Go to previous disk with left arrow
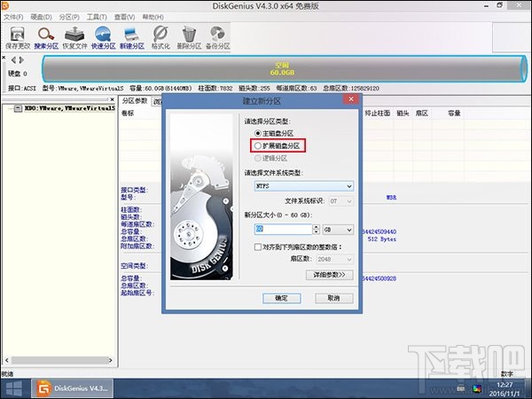Screen dimensions: 532x399 [x=13, y=60]
